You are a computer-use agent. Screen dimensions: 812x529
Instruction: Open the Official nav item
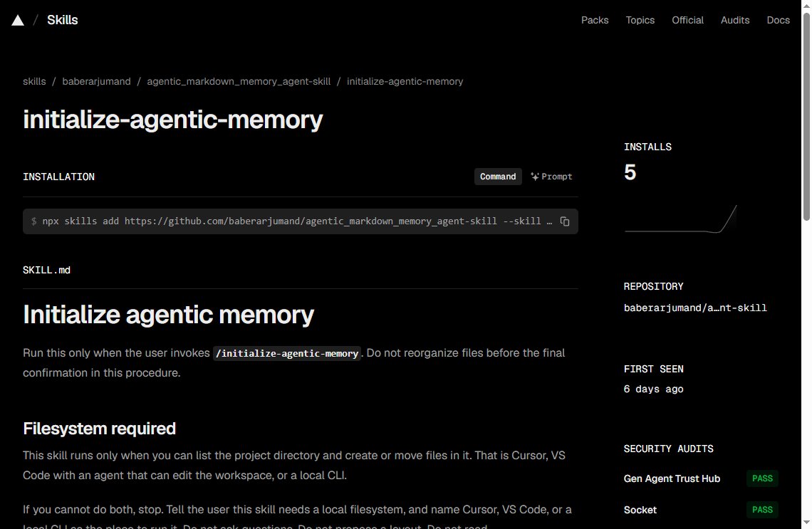pos(688,20)
